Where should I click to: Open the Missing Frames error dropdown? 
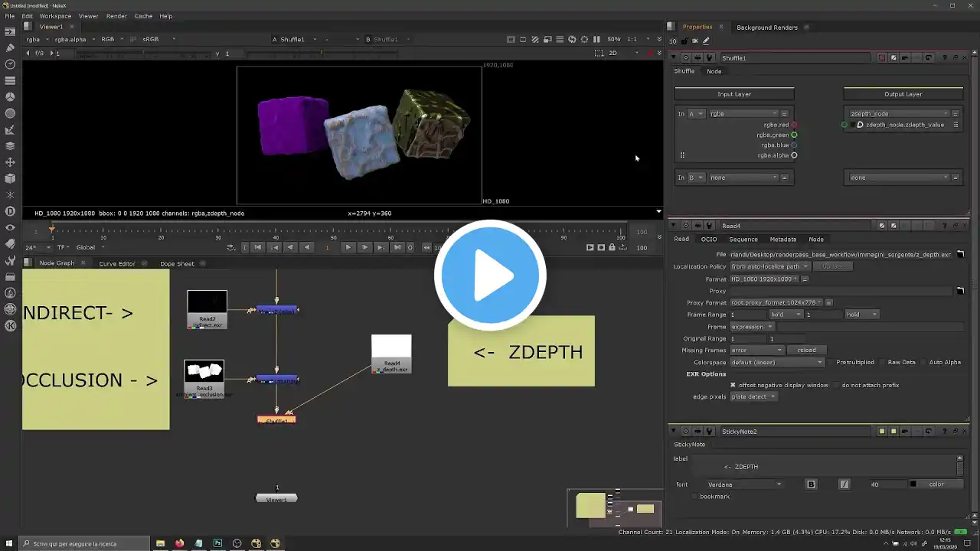[756, 350]
